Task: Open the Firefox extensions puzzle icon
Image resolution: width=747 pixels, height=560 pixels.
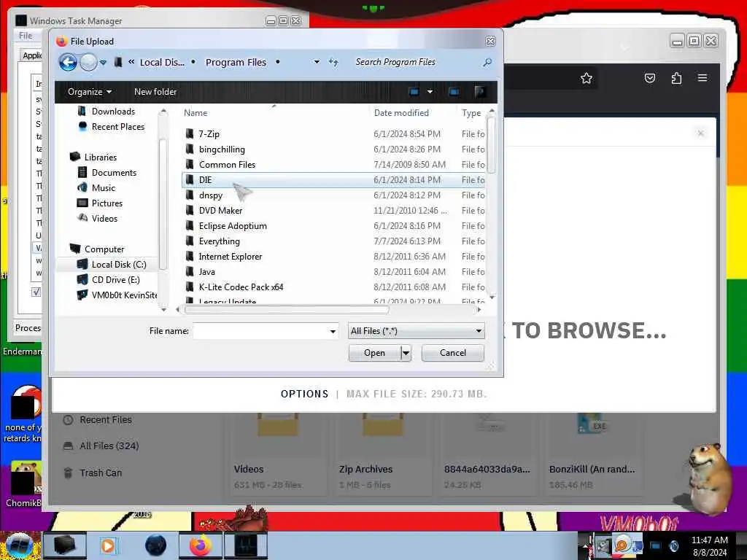Action: (x=676, y=78)
